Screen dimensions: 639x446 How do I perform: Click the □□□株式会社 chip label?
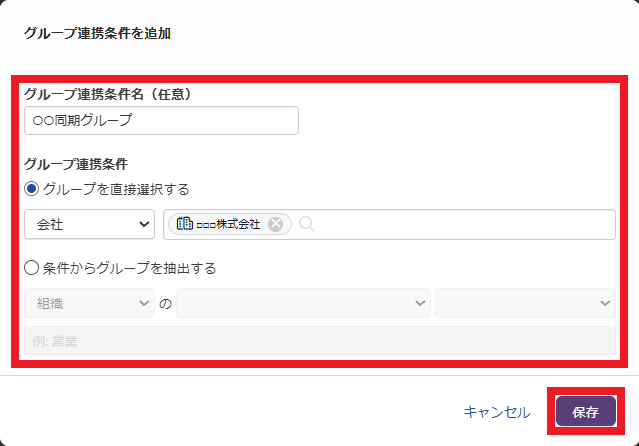(x=228, y=225)
